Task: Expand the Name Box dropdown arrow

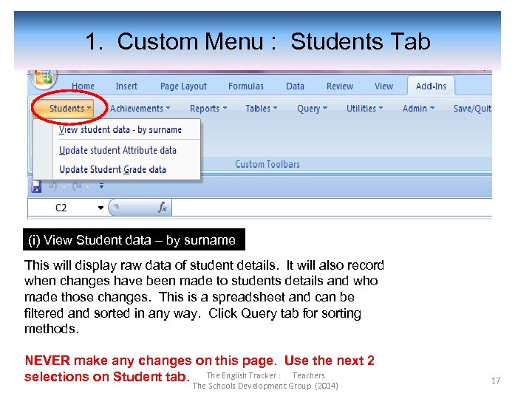Action: point(100,208)
